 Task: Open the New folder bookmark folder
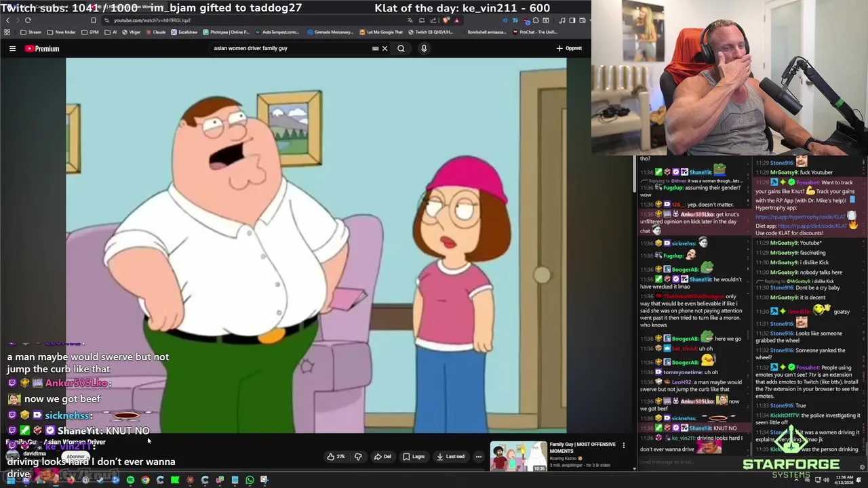62,32
